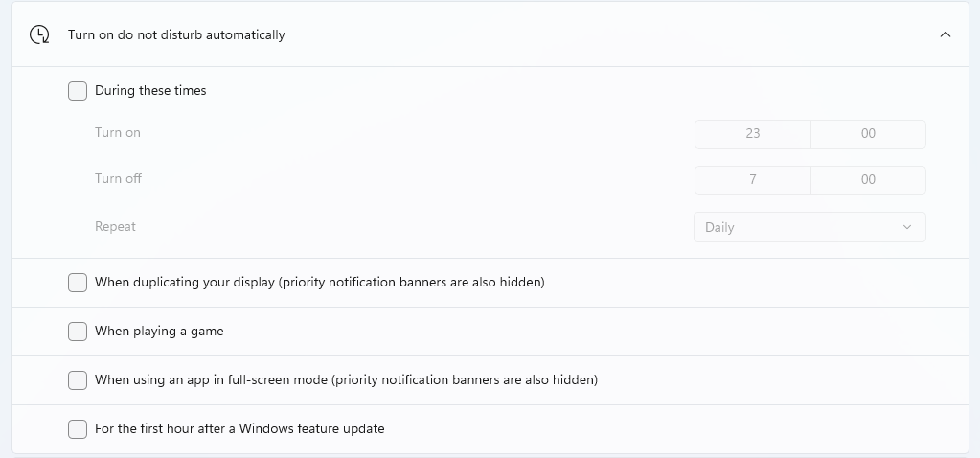This screenshot has width=980, height=458.
Task: Click the 'During these times' label text
Action: pyautogui.click(x=150, y=91)
